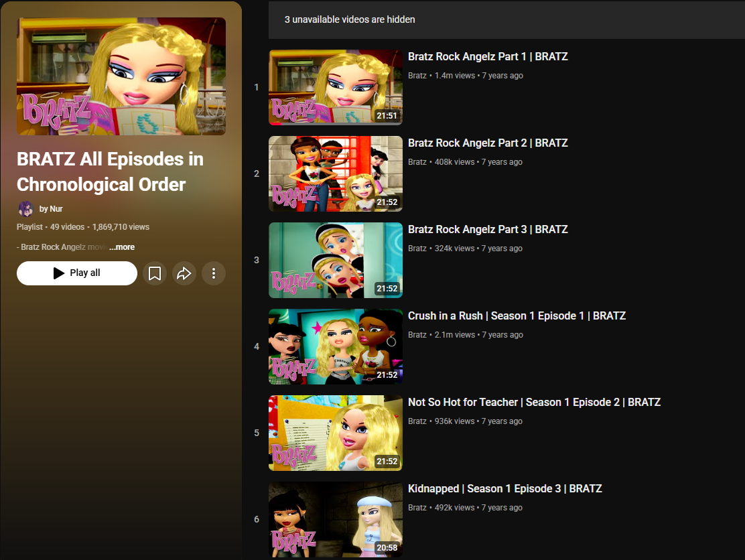The image size is (745, 560).
Task: Click the 2.1m views text of Crush in a Rush
Action: 455,335
